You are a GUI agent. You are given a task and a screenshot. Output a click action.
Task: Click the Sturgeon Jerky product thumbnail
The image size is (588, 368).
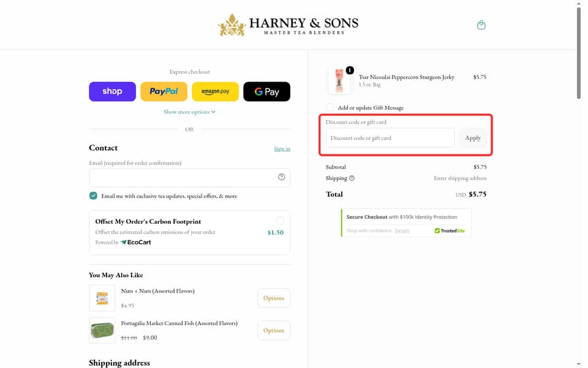pyautogui.click(x=339, y=81)
